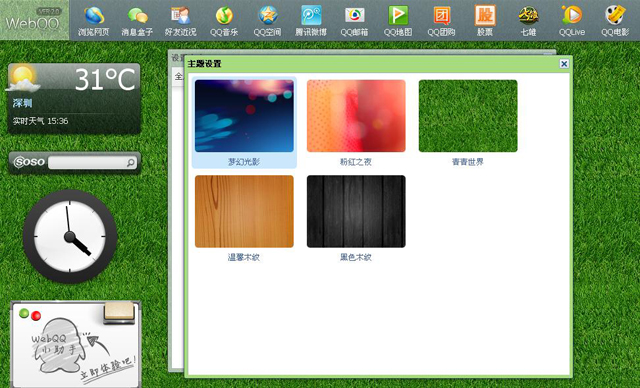Open the 浏览网页 browser icon
This screenshot has width=640, height=388.
point(93,20)
